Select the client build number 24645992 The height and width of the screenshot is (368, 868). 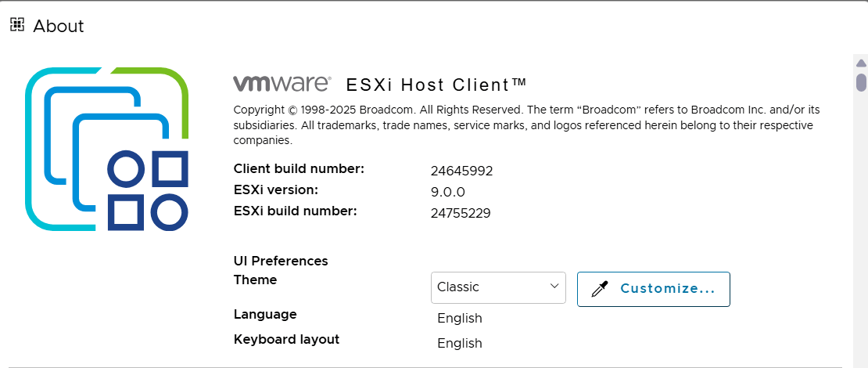[x=461, y=171]
